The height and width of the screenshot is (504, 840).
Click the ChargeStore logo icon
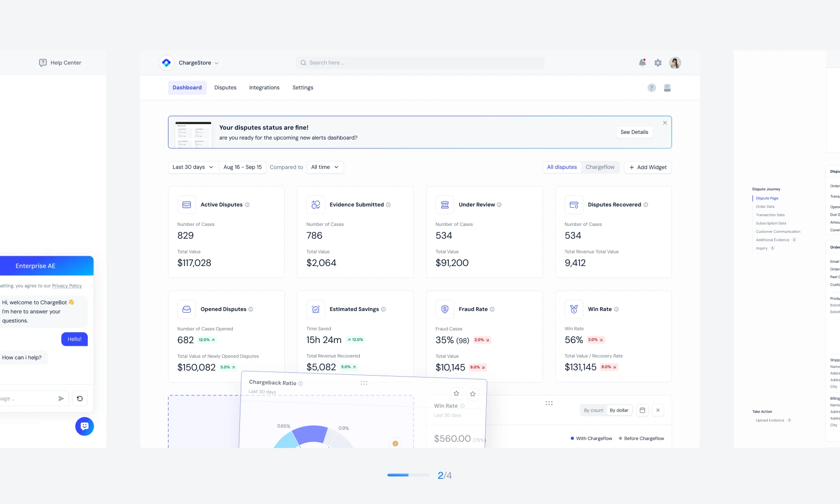[x=166, y=63]
